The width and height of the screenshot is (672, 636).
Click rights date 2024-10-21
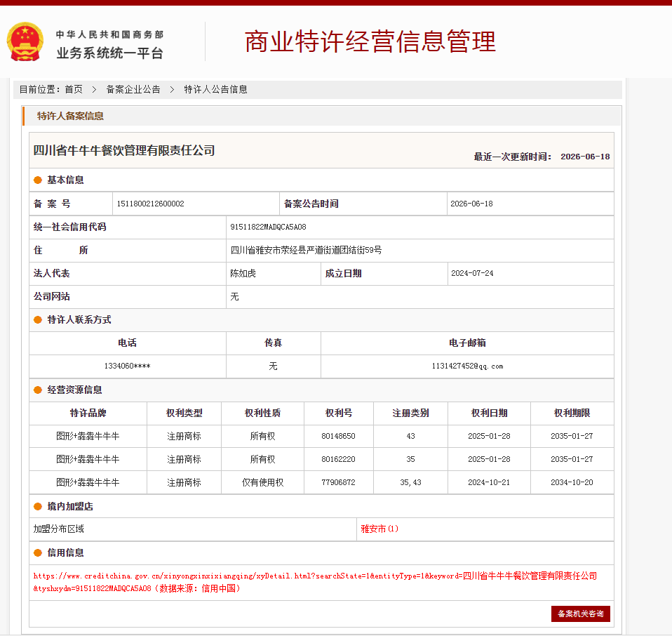tap(489, 482)
